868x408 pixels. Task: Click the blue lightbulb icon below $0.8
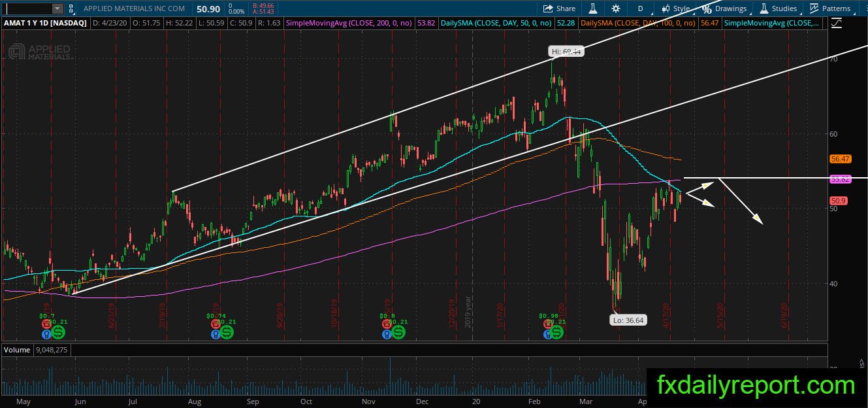[x=387, y=333]
